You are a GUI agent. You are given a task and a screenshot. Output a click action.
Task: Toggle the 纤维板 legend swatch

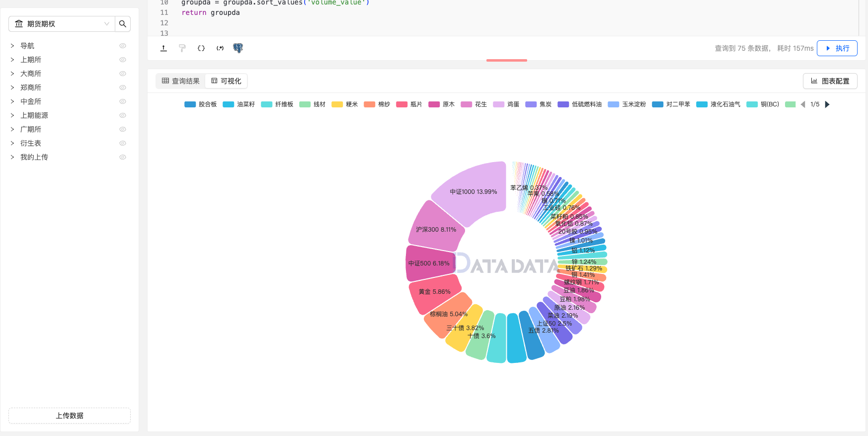click(x=266, y=104)
